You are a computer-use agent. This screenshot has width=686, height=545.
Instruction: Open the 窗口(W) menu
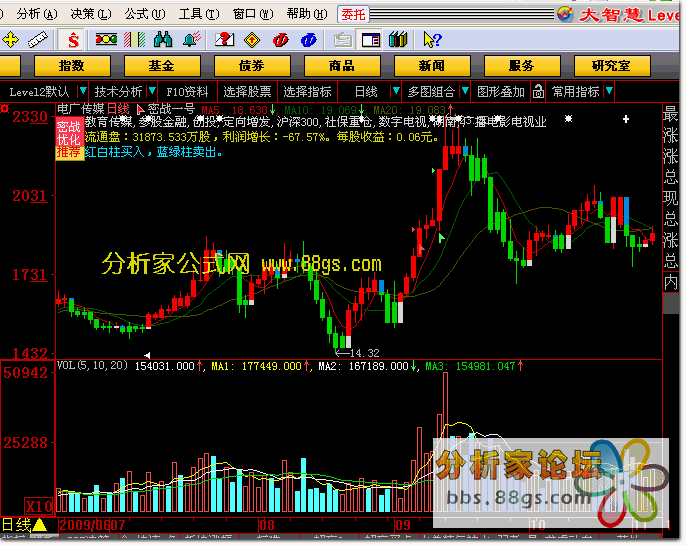click(253, 14)
